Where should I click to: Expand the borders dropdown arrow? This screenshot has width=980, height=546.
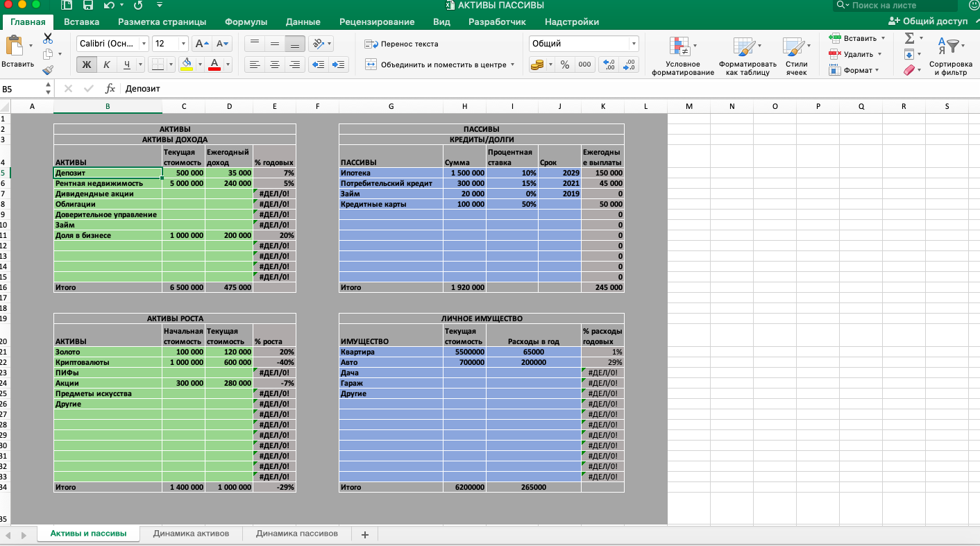172,65
